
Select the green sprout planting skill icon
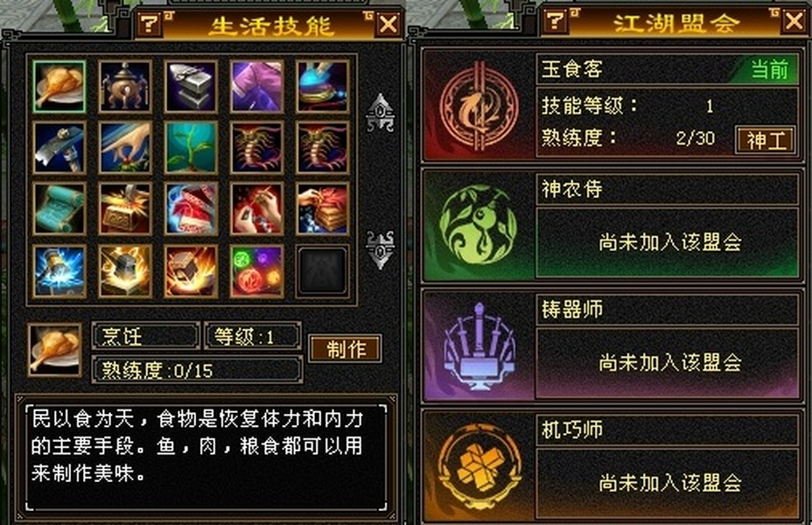191,148
